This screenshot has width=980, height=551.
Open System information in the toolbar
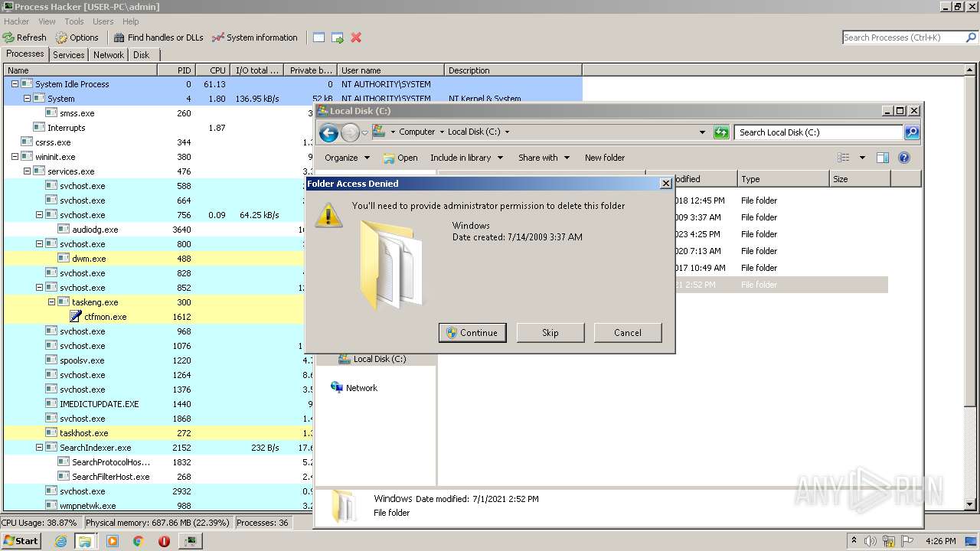coord(255,37)
